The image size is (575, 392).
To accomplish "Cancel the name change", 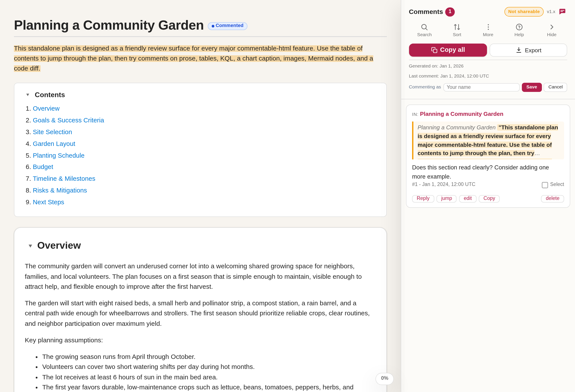I will [x=555, y=87].
